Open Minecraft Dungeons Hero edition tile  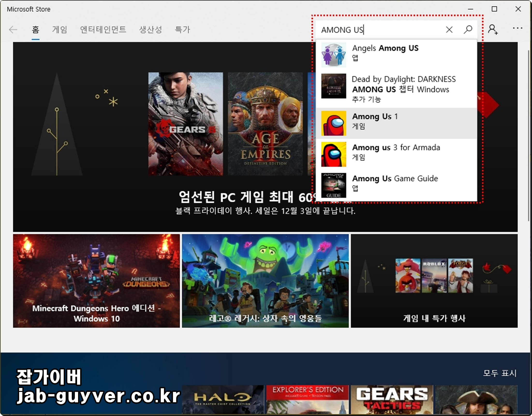point(96,280)
